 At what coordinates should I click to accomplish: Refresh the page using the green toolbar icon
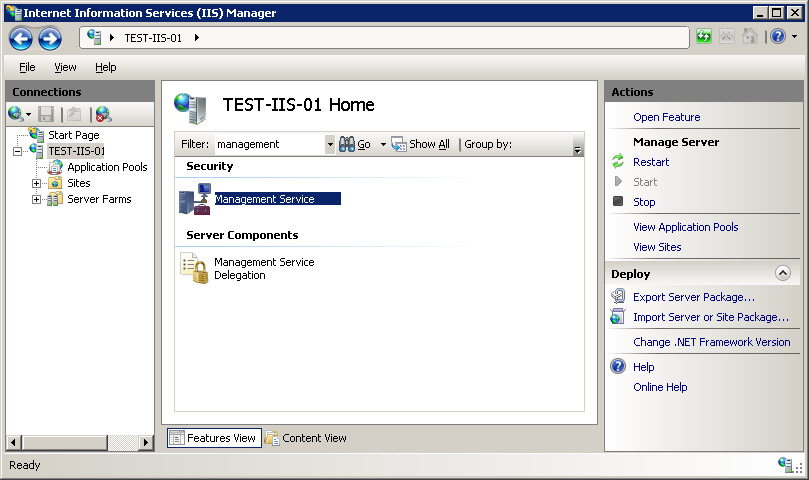coord(704,36)
